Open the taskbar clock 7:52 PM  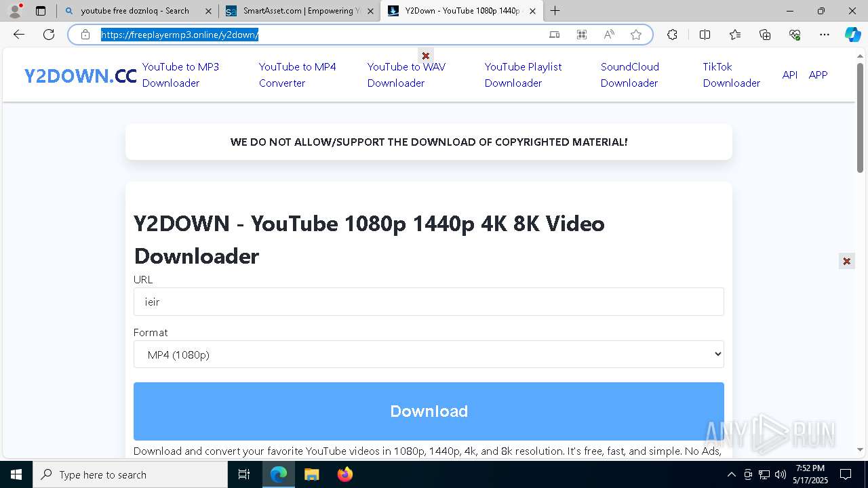(810, 474)
